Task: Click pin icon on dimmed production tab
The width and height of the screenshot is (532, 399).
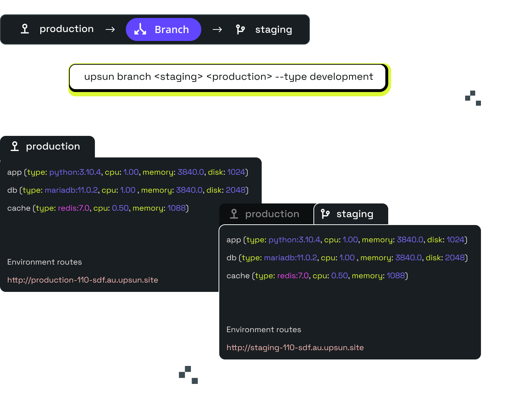Action: click(234, 214)
